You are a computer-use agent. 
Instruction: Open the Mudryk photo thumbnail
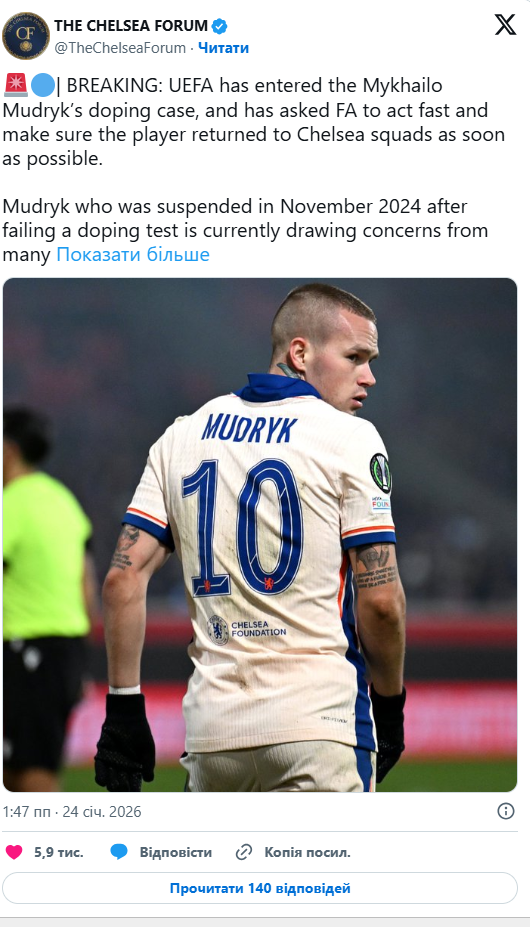260,534
